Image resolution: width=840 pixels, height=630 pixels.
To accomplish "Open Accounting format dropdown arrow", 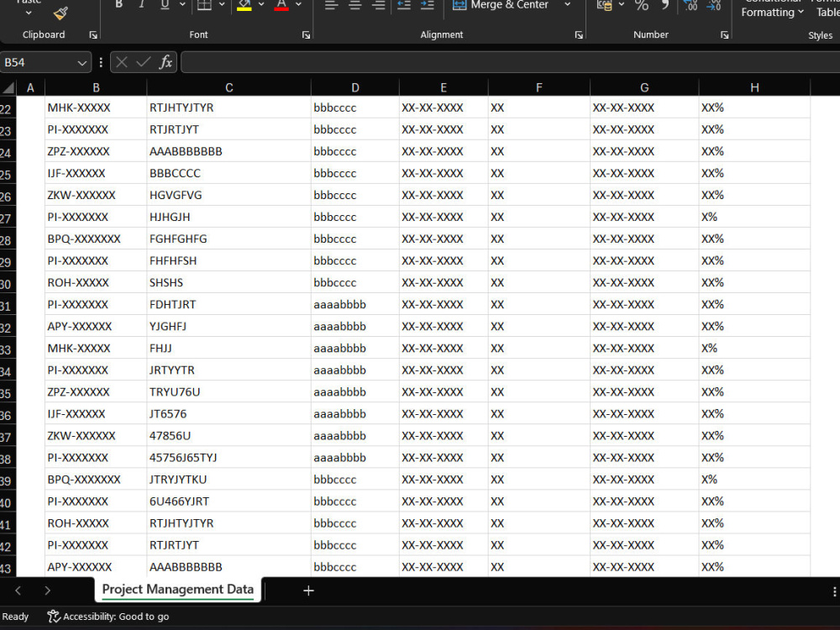I will click(622, 5).
